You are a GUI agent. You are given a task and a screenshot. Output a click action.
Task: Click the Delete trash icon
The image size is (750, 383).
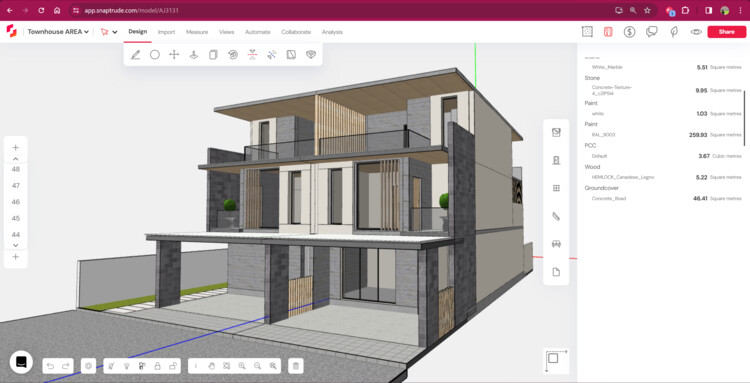tap(296, 366)
